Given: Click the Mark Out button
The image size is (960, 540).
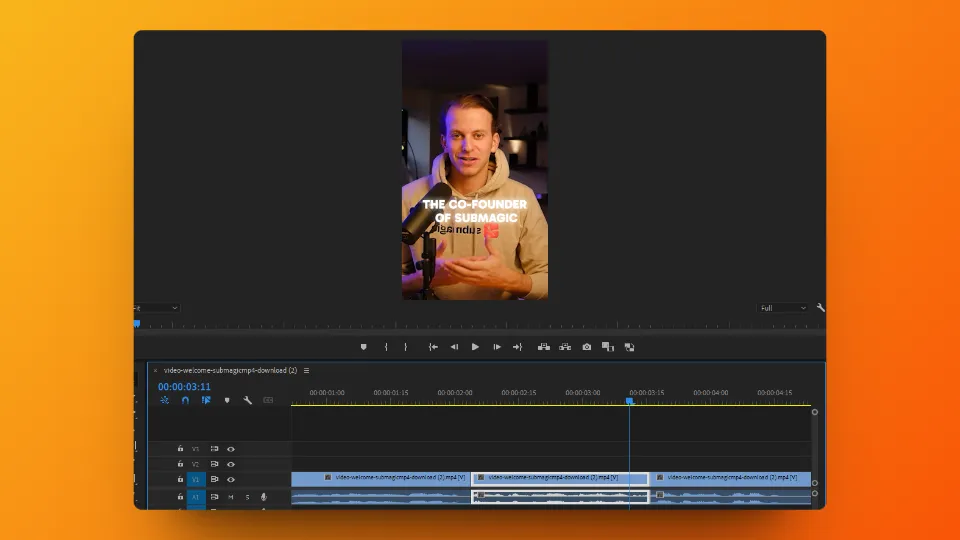Looking at the screenshot, I should (x=405, y=347).
